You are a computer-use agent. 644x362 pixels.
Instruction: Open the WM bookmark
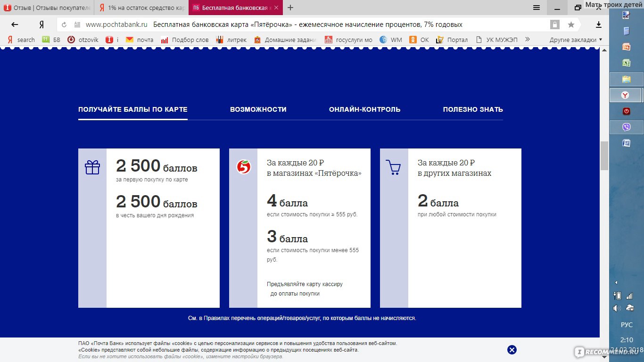(x=391, y=40)
